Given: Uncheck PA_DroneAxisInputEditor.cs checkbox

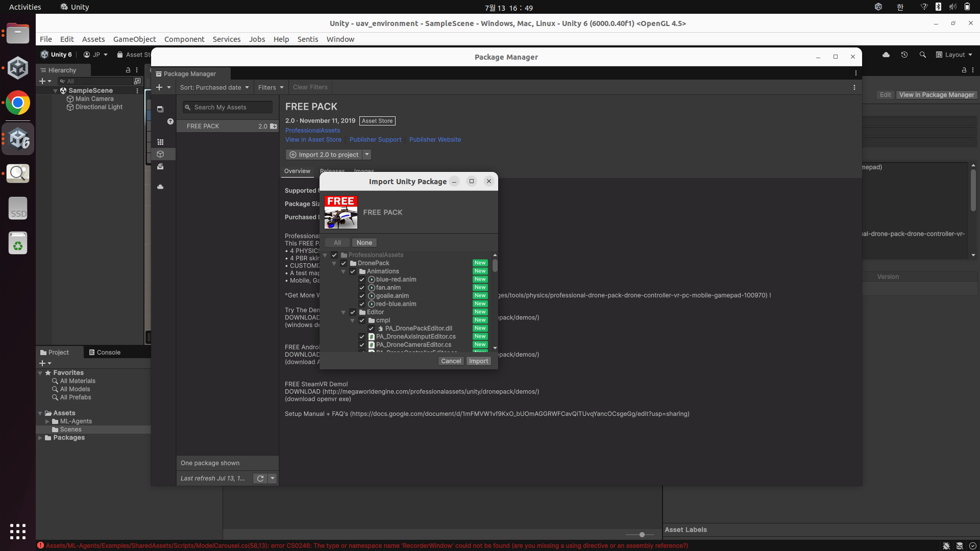Looking at the screenshot, I should (x=362, y=337).
